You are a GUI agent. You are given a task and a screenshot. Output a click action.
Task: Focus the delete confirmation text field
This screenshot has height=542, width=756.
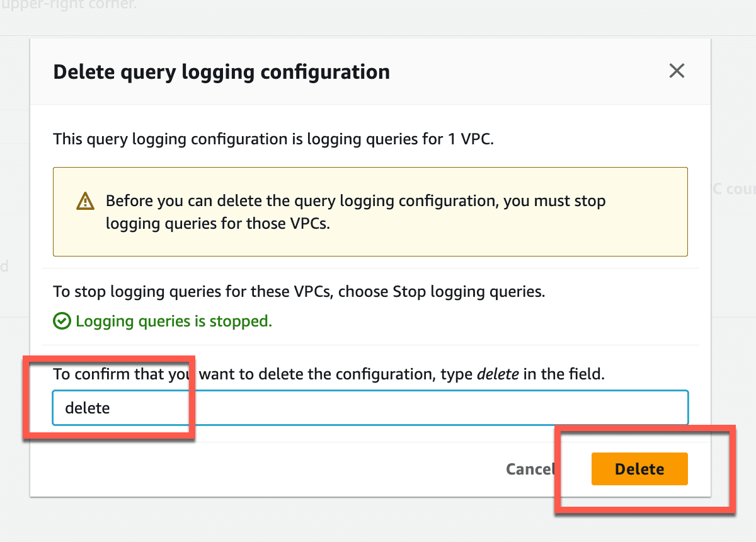[370, 408]
